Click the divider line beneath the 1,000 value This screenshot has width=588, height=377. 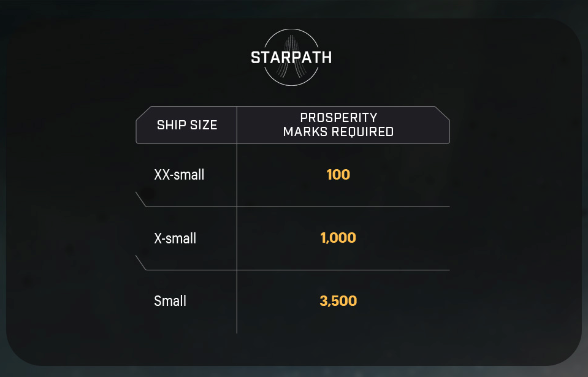pyautogui.click(x=338, y=270)
